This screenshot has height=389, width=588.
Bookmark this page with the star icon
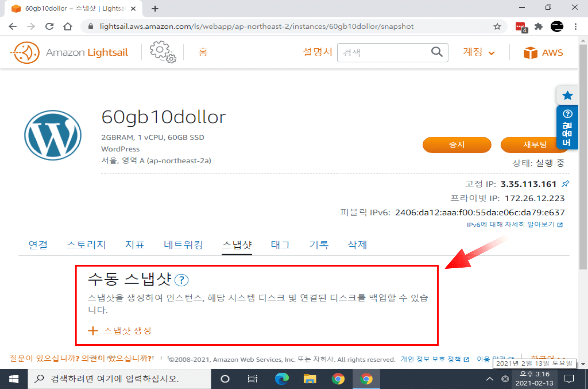point(497,26)
